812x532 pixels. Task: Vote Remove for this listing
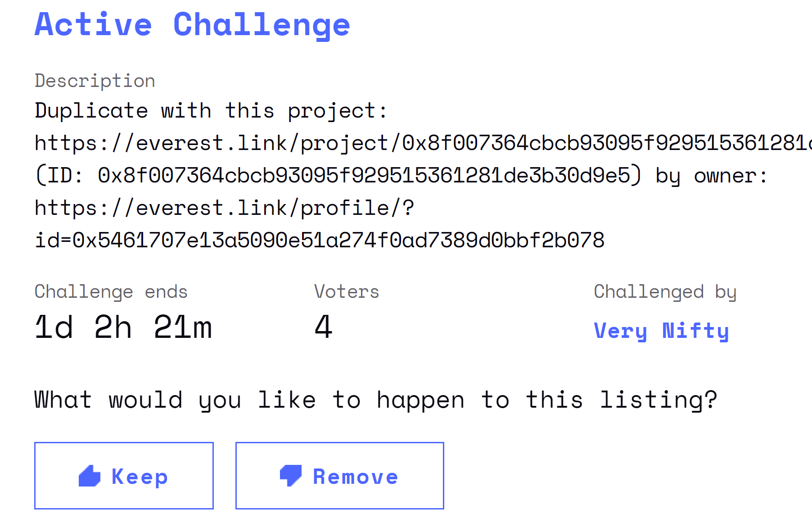point(339,475)
